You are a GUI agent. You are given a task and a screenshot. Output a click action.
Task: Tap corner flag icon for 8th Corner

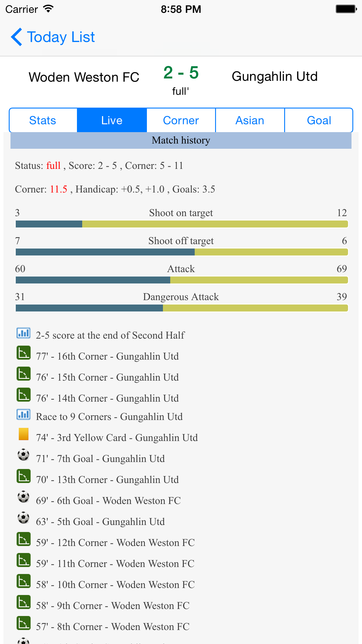pos(23,623)
